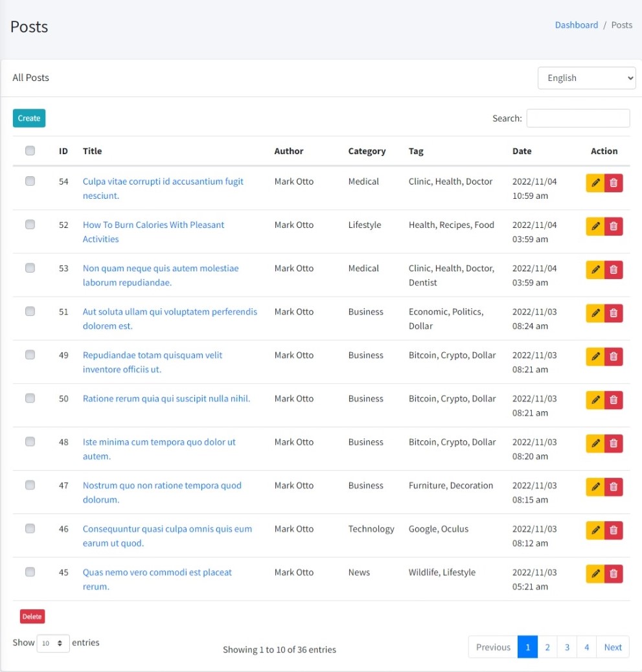Check the checkbox for post ID 54
Screen dimensions: 642x672
click(30, 181)
